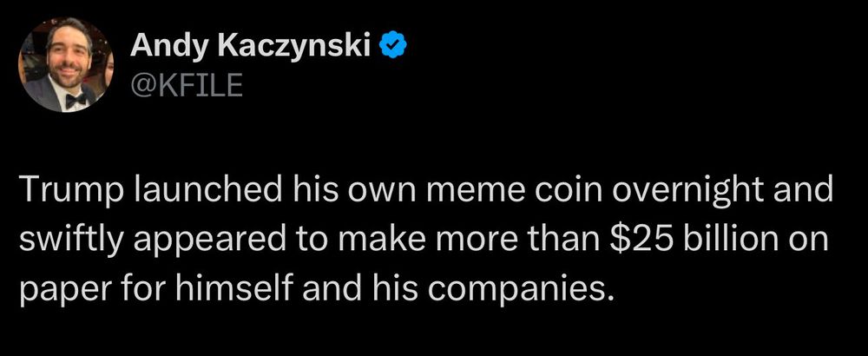Click Andy Kaczynski's profile picture
868x356 pixels.
click(x=68, y=65)
